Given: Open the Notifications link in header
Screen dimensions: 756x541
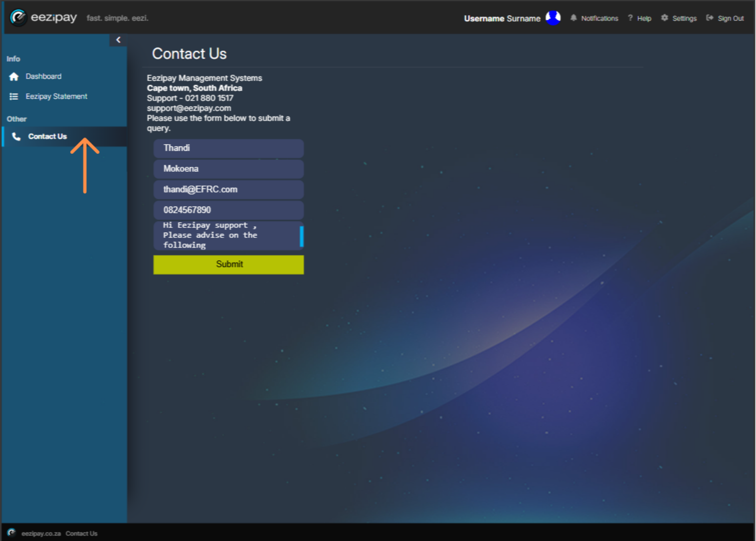Looking at the screenshot, I should point(600,19).
